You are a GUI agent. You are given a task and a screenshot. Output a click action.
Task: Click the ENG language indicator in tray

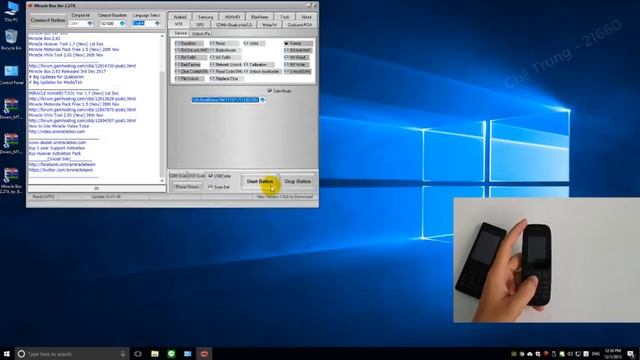coord(596,353)
